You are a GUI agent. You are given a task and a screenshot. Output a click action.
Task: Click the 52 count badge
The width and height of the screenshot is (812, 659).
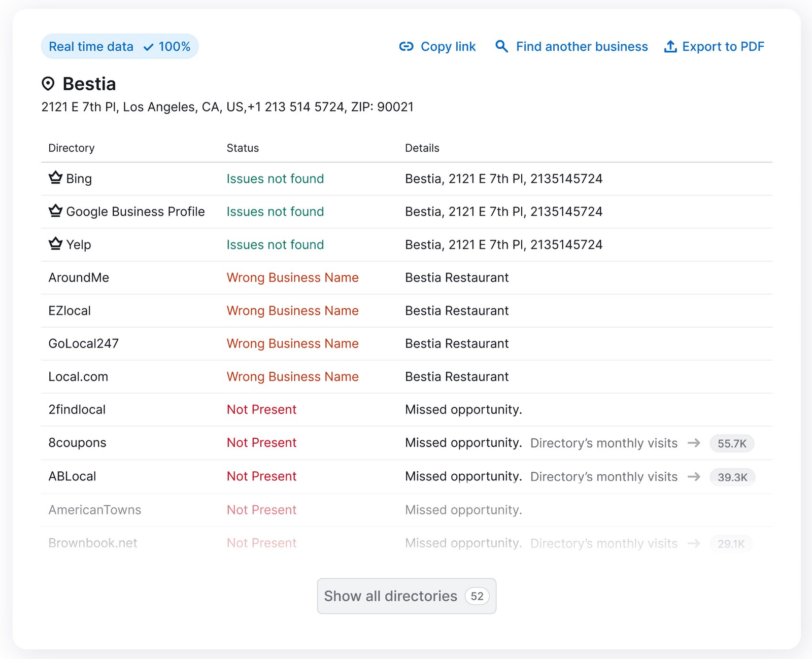[477, 596]
